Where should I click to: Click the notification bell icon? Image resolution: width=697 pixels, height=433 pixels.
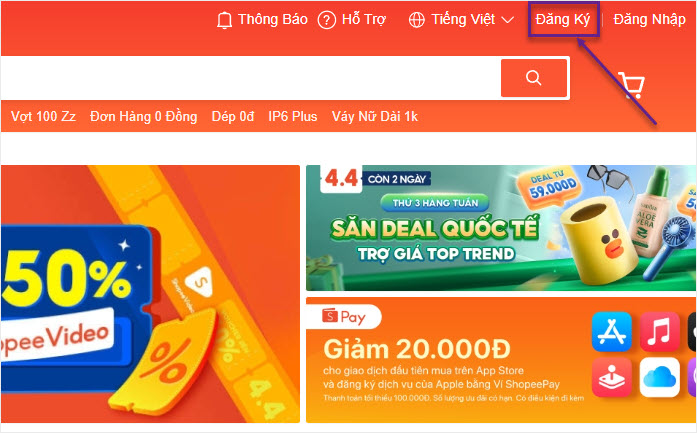click(x=224, y=20)
